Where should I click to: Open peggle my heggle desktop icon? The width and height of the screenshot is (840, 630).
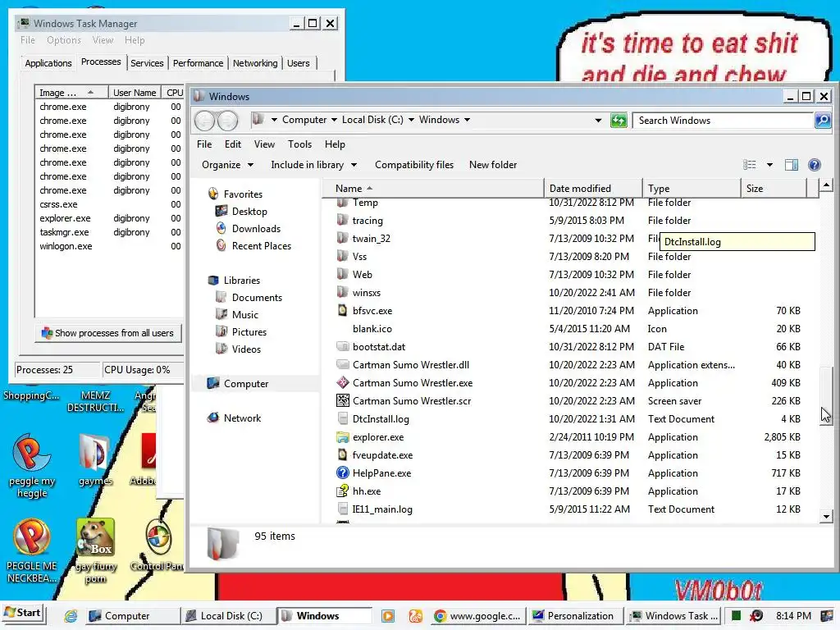coord(32,454)
